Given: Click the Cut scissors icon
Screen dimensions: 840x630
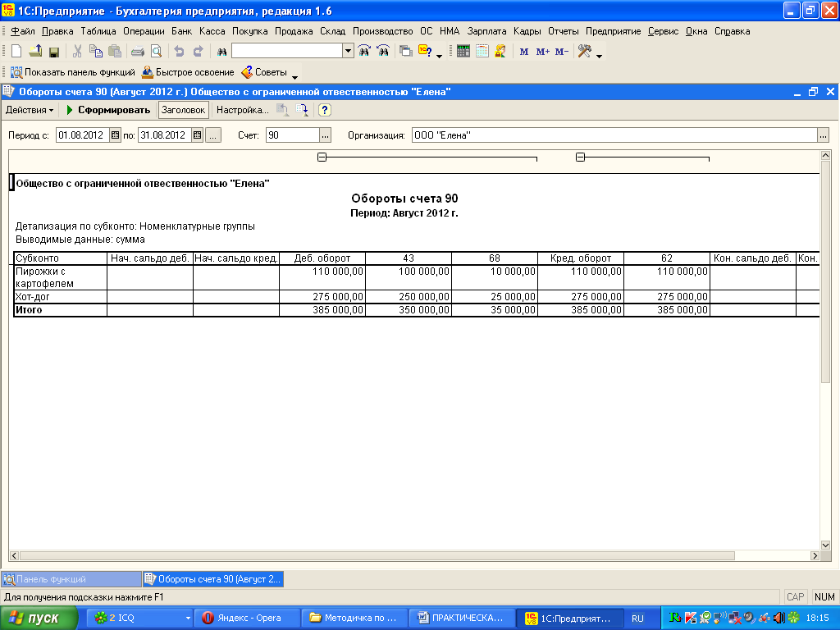Looking at the screenshot, I should 77,52.
